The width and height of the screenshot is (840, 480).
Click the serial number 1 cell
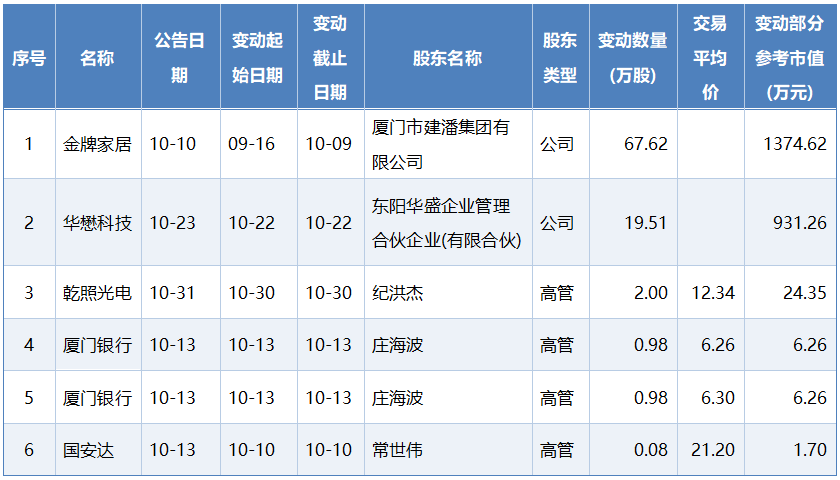[x=29, y=144]
